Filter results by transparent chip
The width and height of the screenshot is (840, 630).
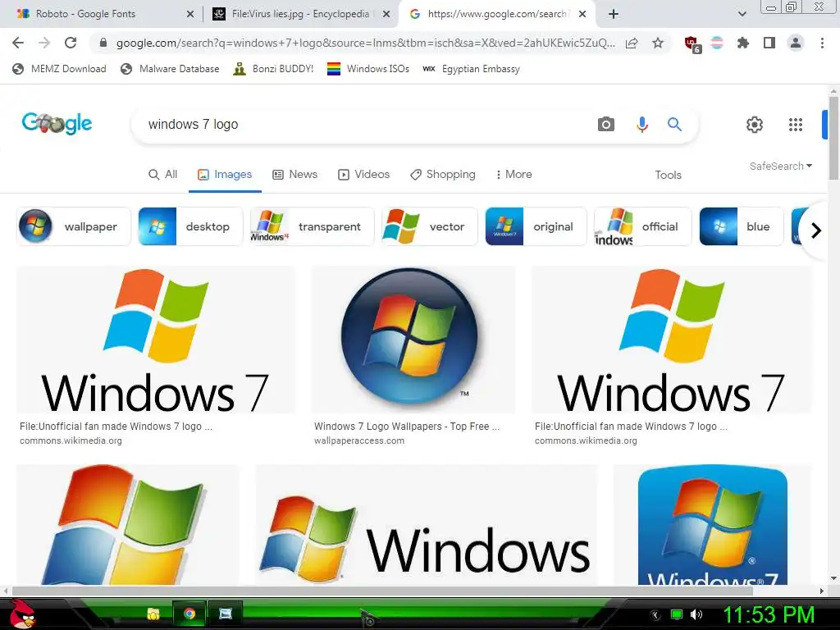pyautogui.click(x=313, y=226)
